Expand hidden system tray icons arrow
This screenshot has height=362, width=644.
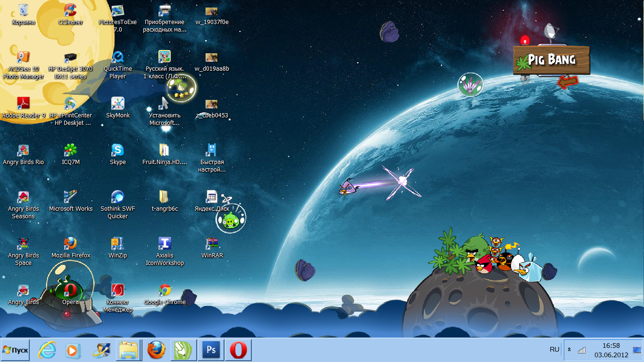click(x=570, y=350)
